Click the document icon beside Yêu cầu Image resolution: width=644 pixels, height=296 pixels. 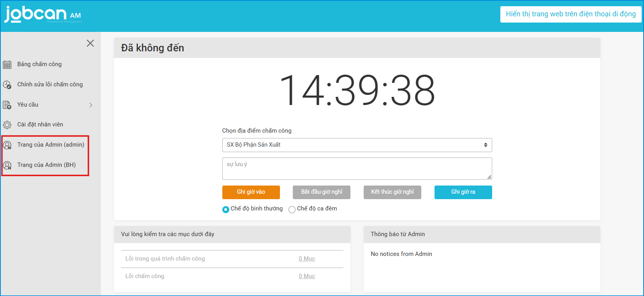[7, 105]
